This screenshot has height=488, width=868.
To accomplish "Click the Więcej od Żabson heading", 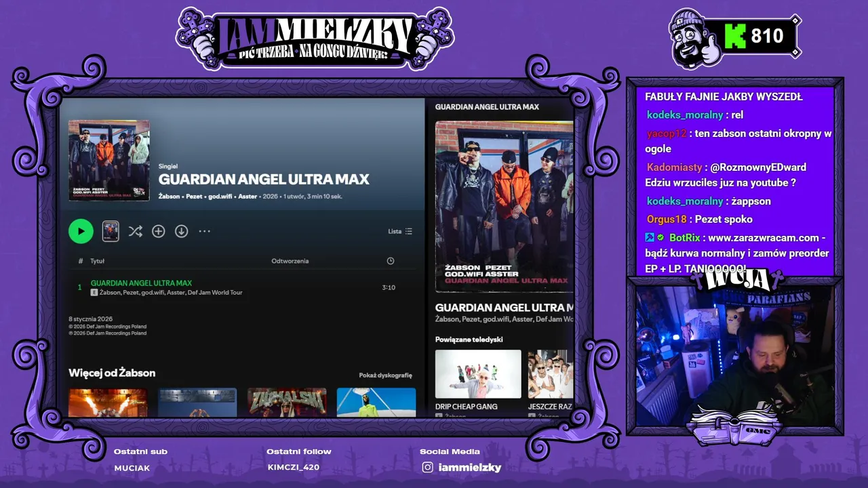I will [112, 373].
